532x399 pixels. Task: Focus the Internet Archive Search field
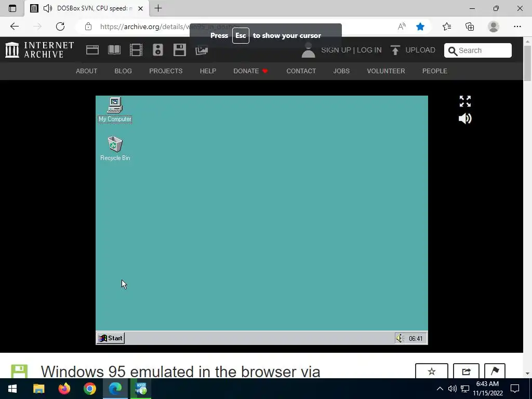tap(478, 50)
